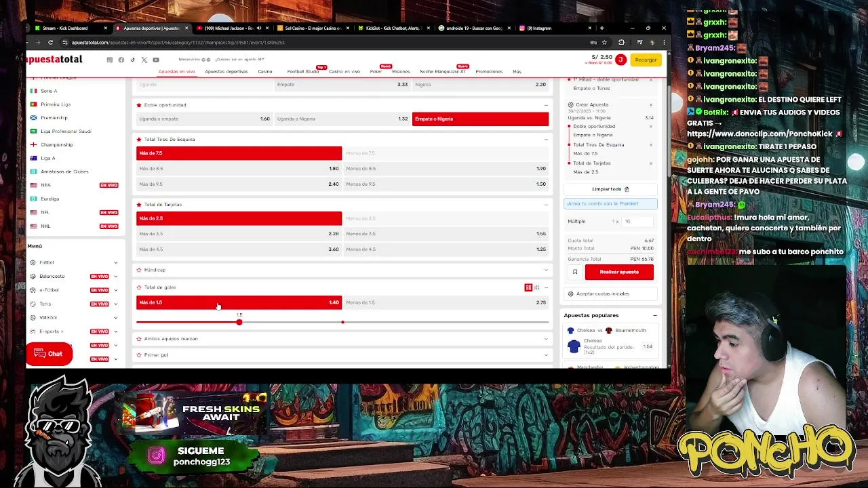868x488 pixels.
Task: Deselect the Más de 7.5 corner bet
Action: click(x=239, y=153)
